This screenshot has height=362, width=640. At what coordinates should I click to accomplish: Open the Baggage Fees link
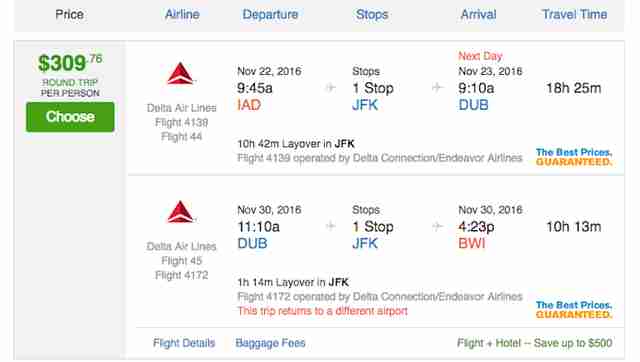(x=270, y=343)
